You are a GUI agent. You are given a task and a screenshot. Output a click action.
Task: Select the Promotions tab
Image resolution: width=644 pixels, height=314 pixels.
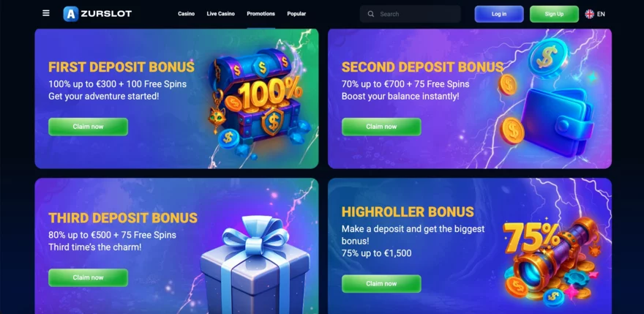261,14
